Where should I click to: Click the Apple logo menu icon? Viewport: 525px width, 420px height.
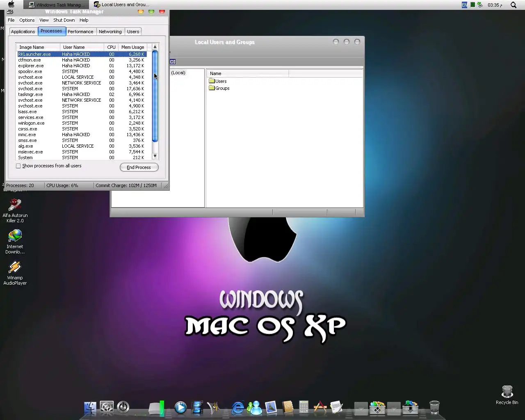pyautogui.click(x=11, y=5)
